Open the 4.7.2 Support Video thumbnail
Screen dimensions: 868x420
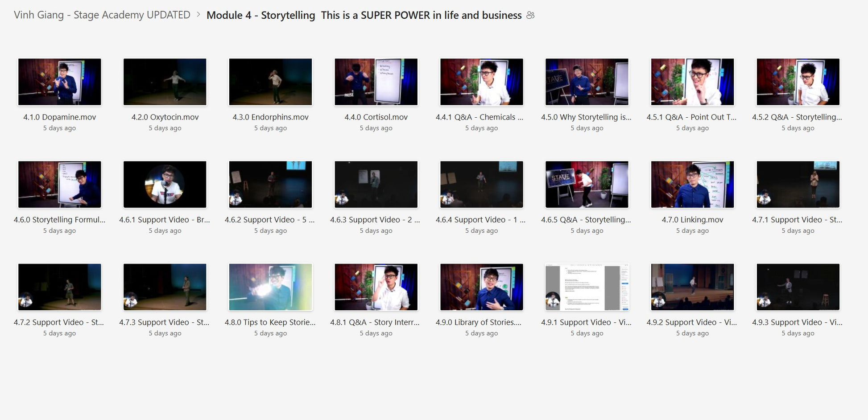pyautogui.click(x=60, y=287)
